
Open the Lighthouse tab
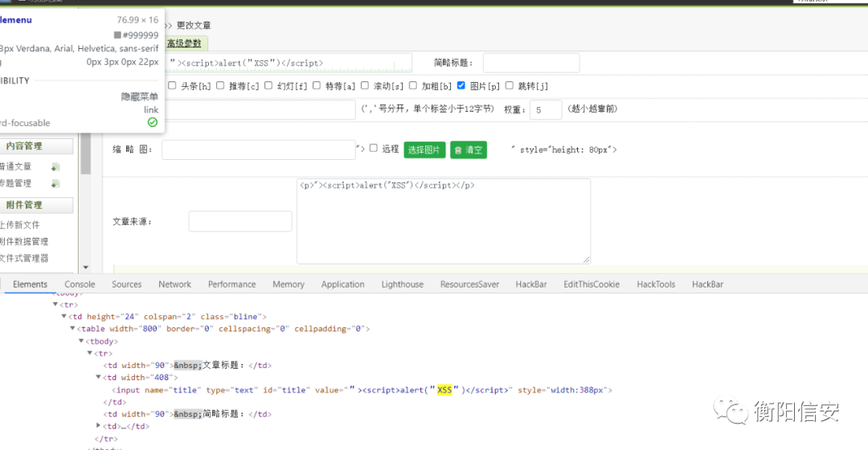(403, 284)
